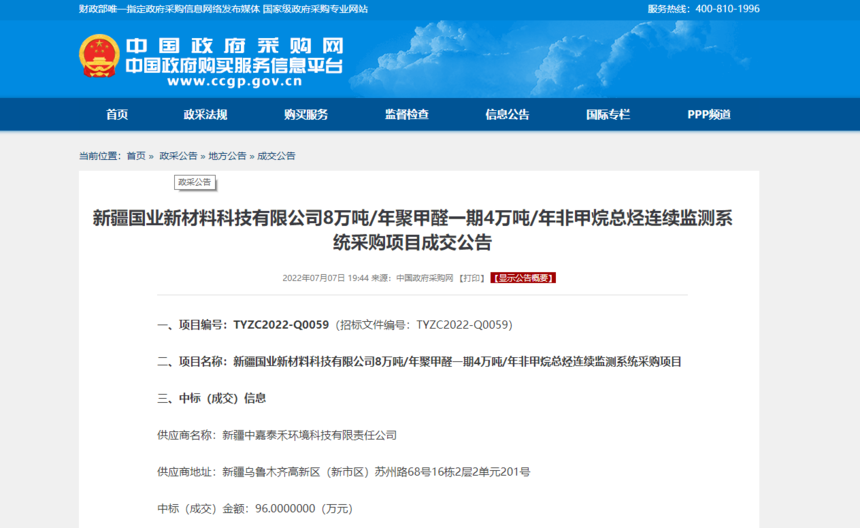Click the publish date 2022年07月07日 19:44
860x528 pixels.
[325, 278]
